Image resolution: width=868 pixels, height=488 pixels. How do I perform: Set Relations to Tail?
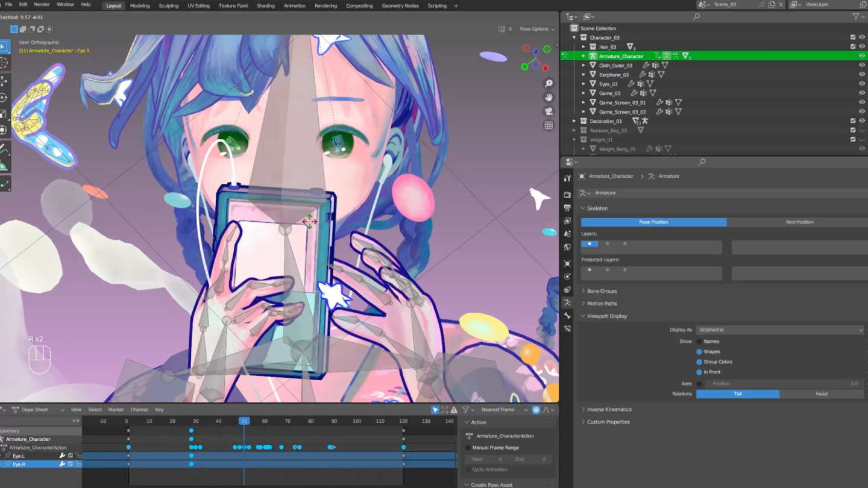[738, 394]
